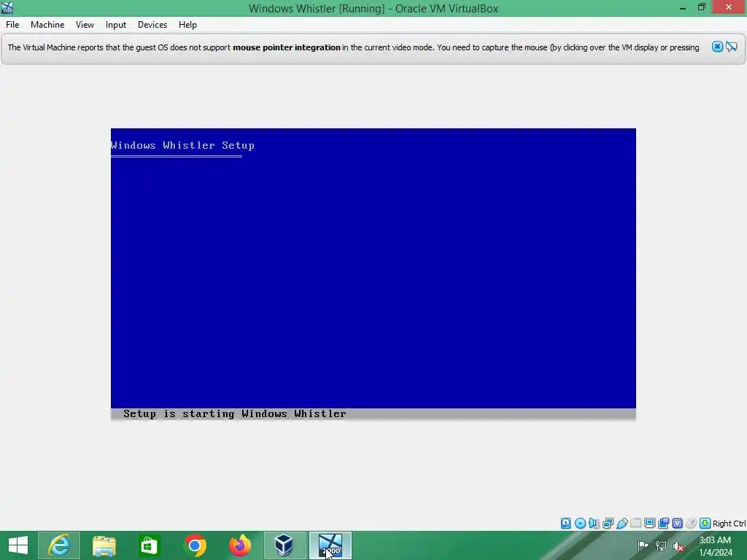The width and height of the screenshot is (747, 560).
Task: Click the recording status icon
Action: (663, 524)
